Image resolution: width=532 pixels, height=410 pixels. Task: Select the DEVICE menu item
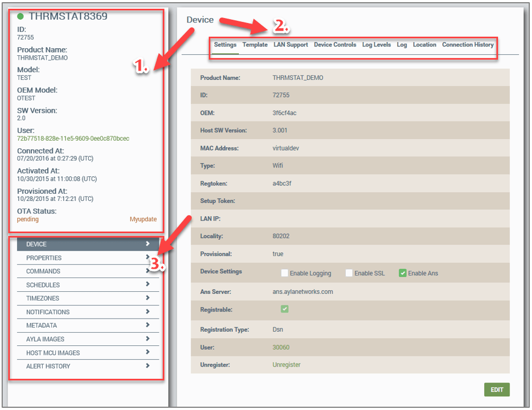coord(88,244)
